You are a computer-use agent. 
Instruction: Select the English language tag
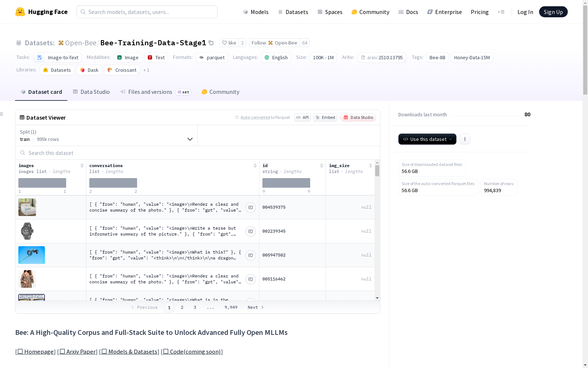276,57
